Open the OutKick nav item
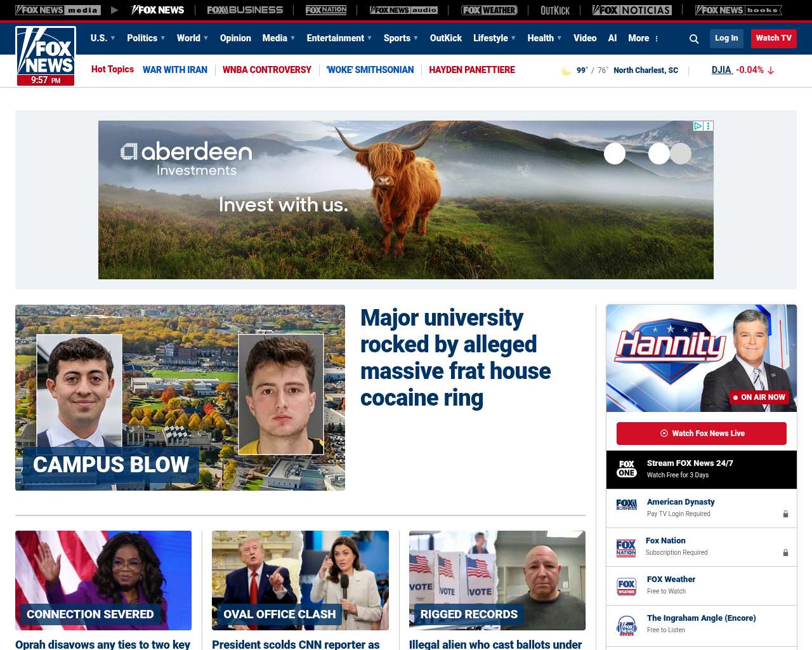This screenshot has width=812, height=650. coord(446,38)
